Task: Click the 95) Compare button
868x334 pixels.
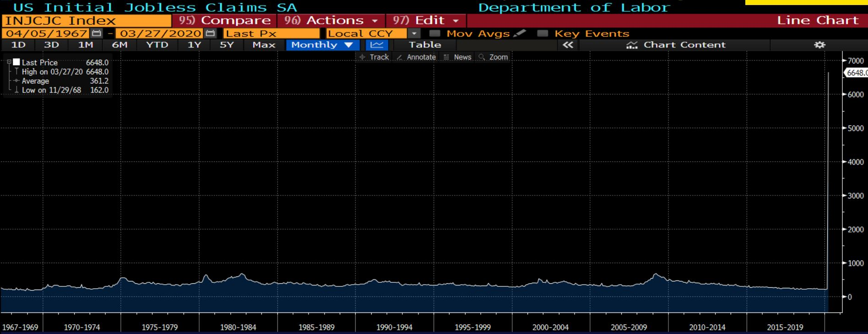Action: click(224, 21)
